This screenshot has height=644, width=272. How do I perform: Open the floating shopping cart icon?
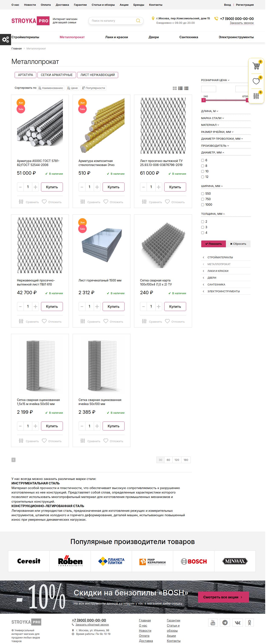click(256, 66)
